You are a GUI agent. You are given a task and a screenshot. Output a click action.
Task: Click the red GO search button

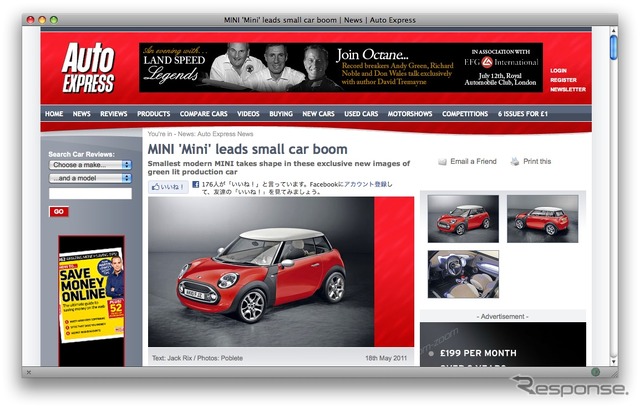59,211
